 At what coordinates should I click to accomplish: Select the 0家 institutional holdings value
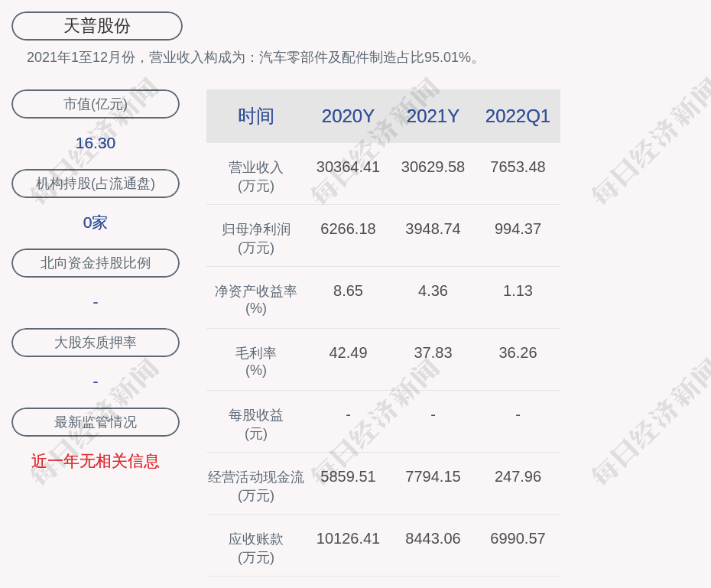pyautogui.click(x=96, y=223)
